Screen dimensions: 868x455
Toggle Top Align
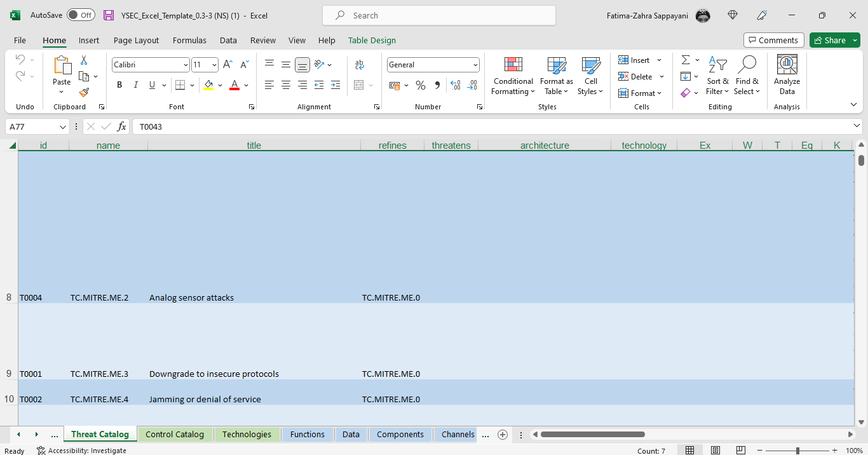coord(269,64)
